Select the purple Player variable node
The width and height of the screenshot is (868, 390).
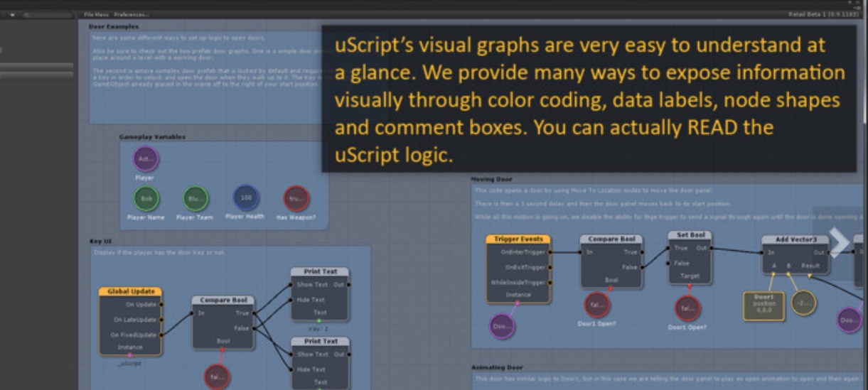[x=146, y=159]
